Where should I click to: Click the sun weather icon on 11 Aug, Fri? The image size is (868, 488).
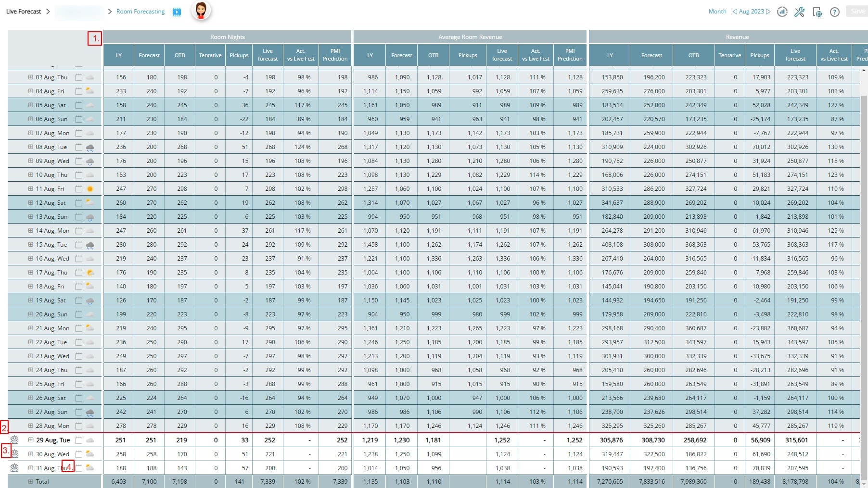coord(89,188)
